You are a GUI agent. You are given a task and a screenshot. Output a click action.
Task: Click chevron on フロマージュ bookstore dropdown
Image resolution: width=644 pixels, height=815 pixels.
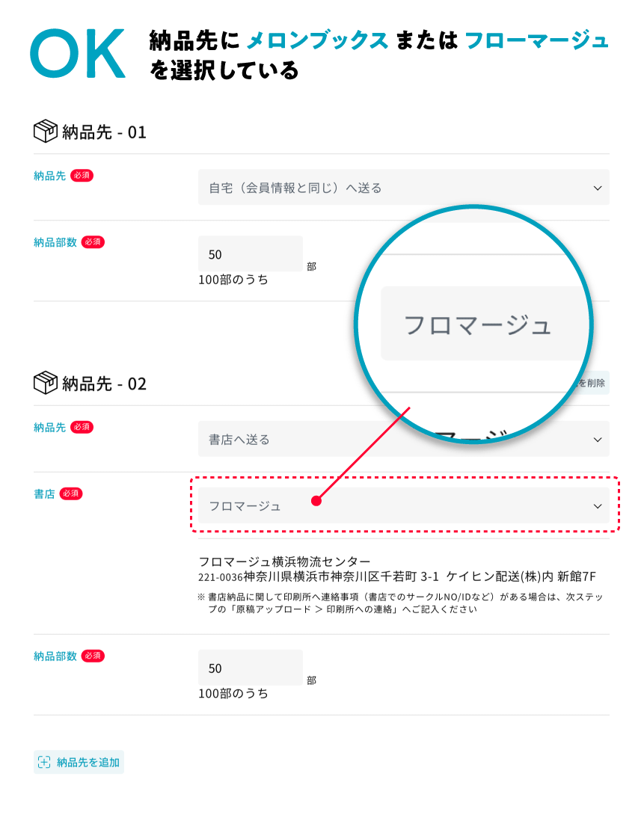(597, 506)
